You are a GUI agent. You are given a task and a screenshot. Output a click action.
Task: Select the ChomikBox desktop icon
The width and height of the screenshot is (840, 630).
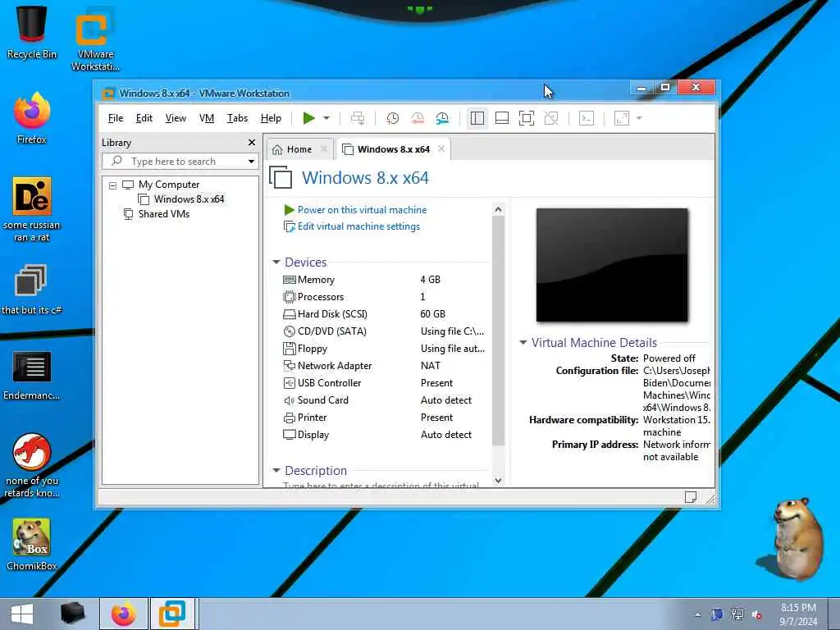click(32, 545)
